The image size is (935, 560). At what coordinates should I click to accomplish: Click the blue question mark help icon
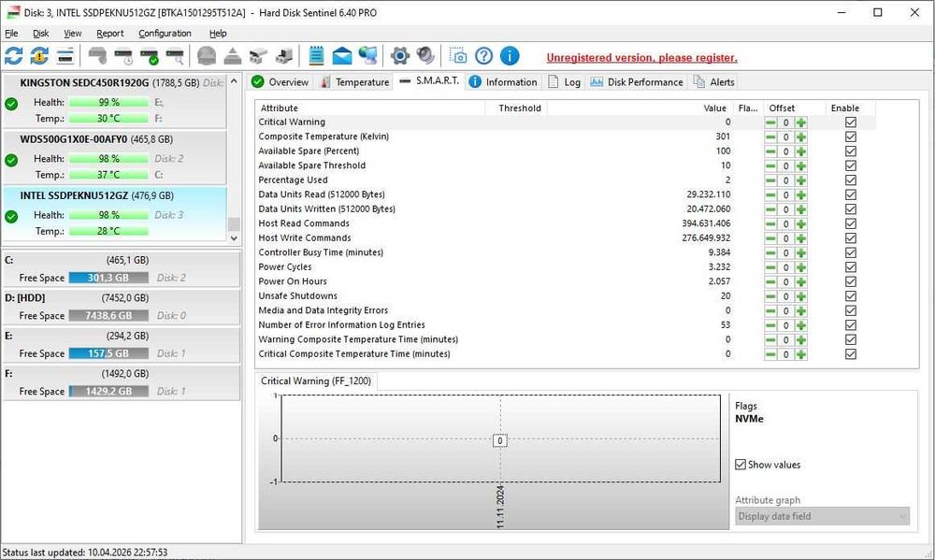coord(483,56)
